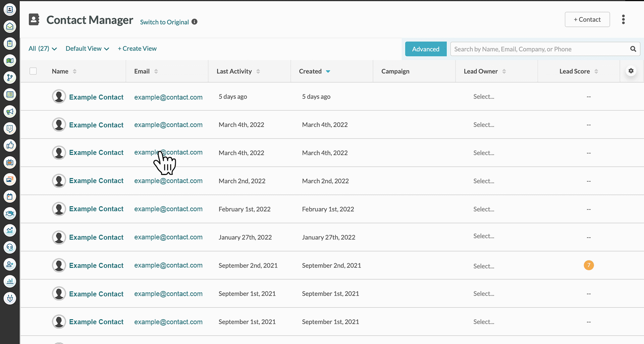Click the 'February 1st, 2022' created cell

tap(328, 209)
